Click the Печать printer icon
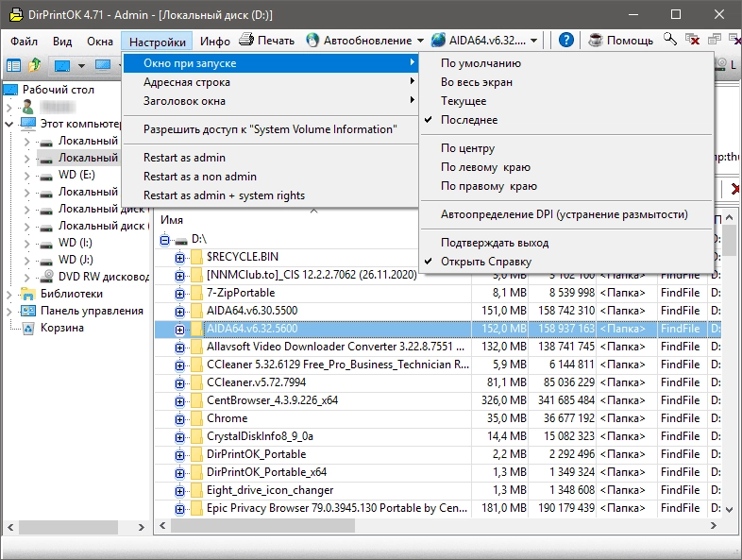The image size is (742, 560). click(x=246, y=40)
